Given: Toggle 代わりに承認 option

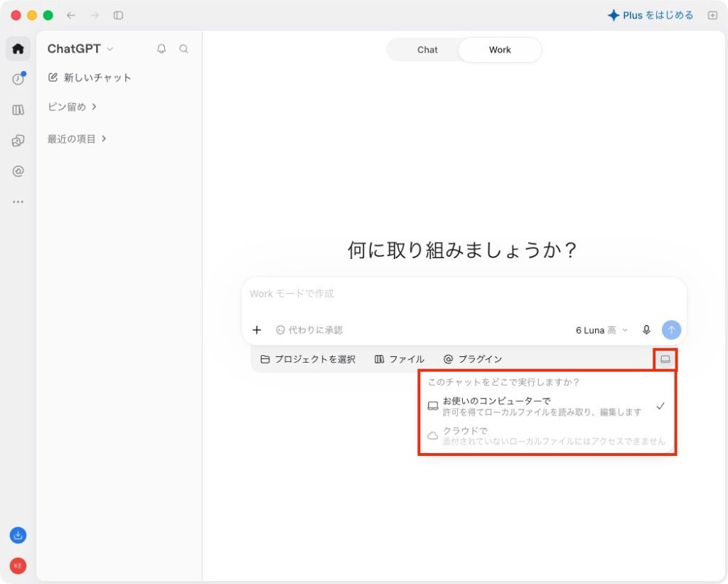Looking at the screenshot, I should 309,330.
